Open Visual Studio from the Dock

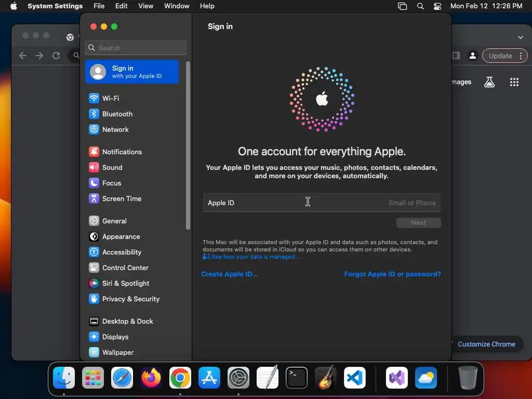click(x=397, y=378)
